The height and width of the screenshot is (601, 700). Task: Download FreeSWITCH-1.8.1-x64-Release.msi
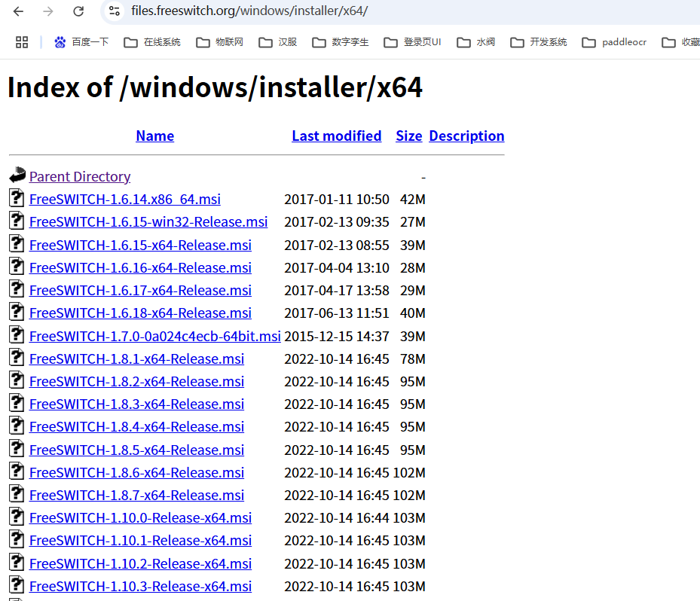136,359
